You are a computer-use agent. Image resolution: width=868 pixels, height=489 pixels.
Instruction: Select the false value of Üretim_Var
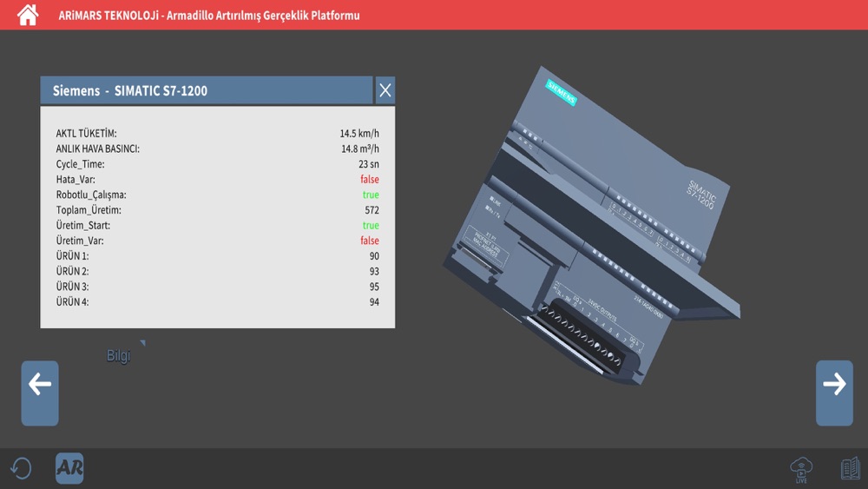click(370, 241)
